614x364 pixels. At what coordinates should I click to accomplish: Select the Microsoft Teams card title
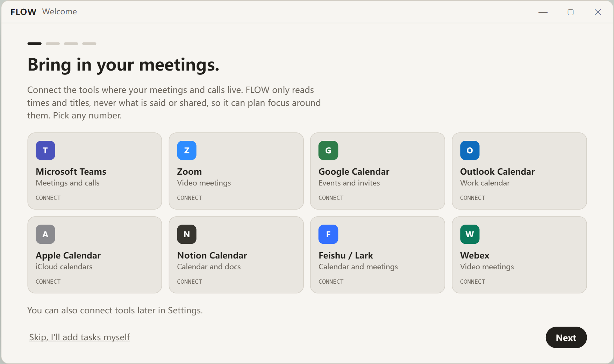coord(71,172)
